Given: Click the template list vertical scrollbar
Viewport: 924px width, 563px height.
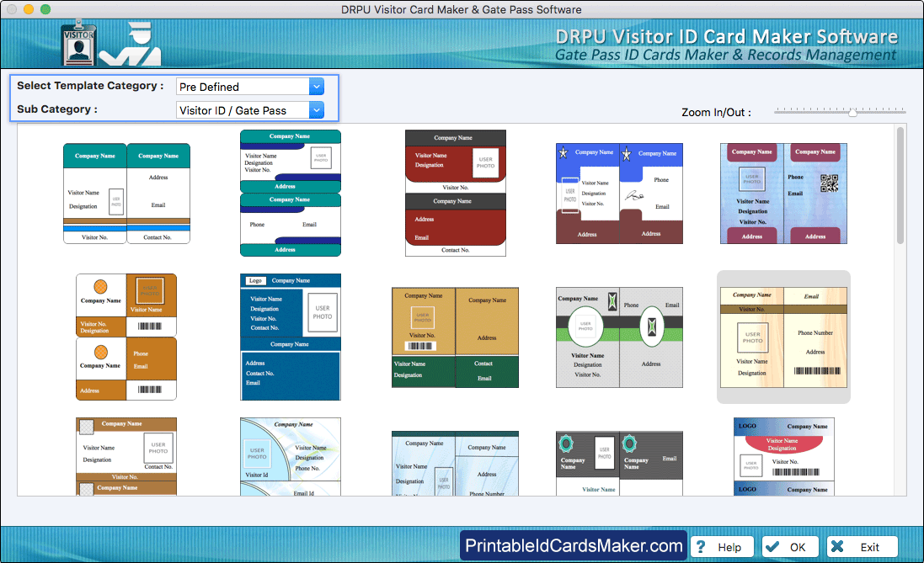Looking at the screenshot, I should pyautogui.click(x=900, y=185).
